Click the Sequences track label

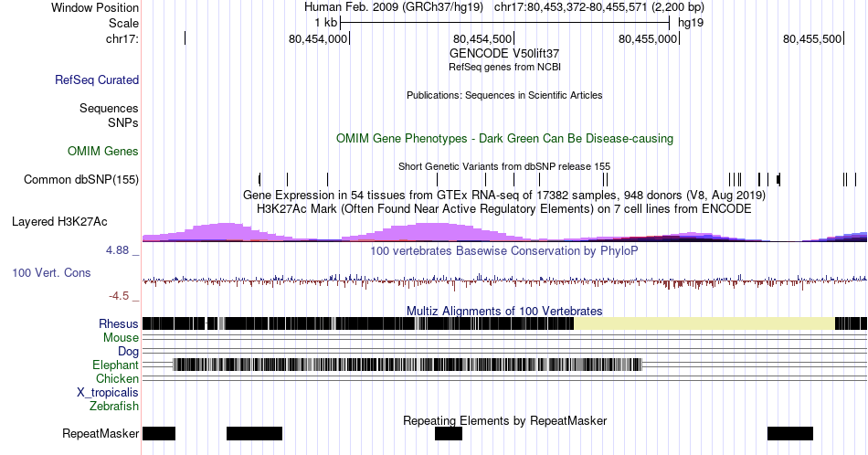coord(109,108)
